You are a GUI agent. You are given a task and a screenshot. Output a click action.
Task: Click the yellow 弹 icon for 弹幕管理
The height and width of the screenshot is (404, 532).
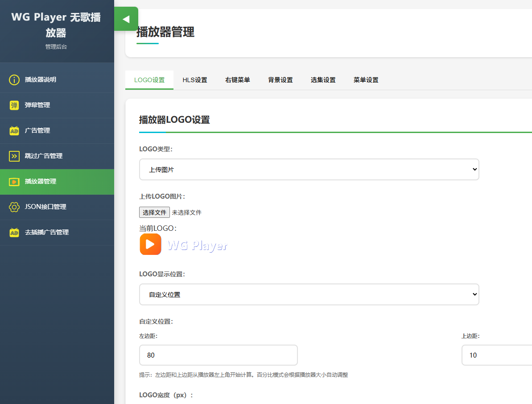click(x=14, y=105)
